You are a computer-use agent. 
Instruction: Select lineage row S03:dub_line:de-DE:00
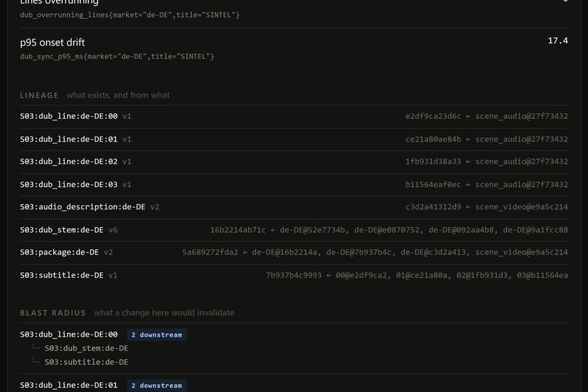click(x=294, y=116)
